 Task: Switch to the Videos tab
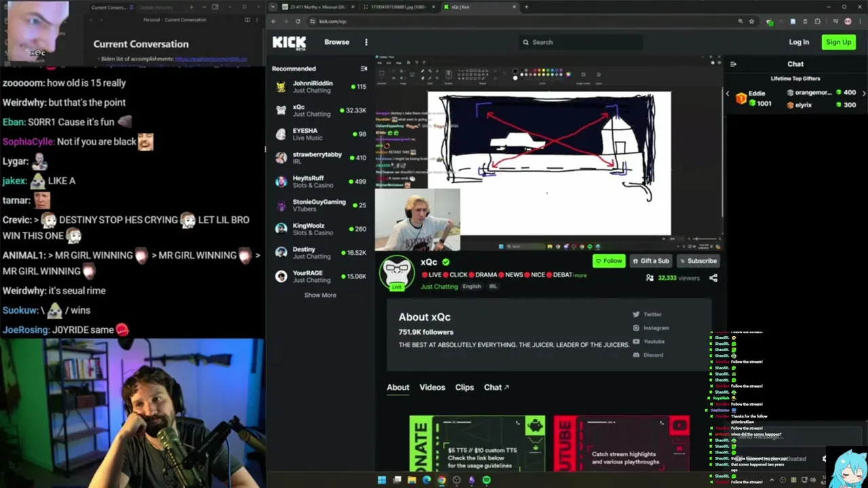432,388
